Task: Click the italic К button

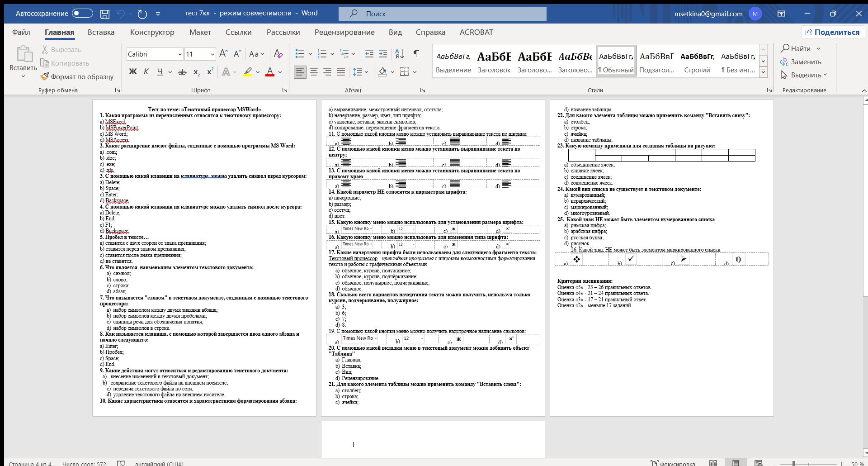Action: point(146,71)
